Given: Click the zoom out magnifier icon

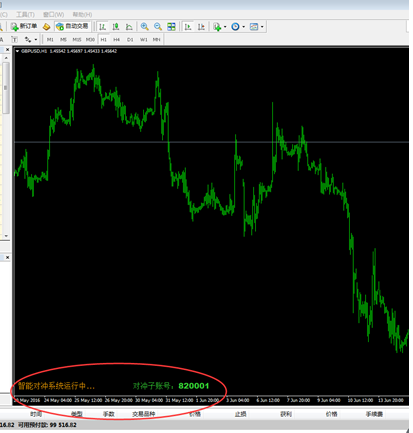Looking at the screenshot, I should pos(158,27).
